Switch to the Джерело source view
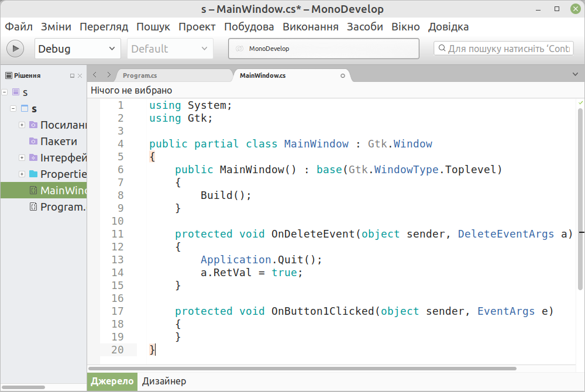 (x=112, y=381)
